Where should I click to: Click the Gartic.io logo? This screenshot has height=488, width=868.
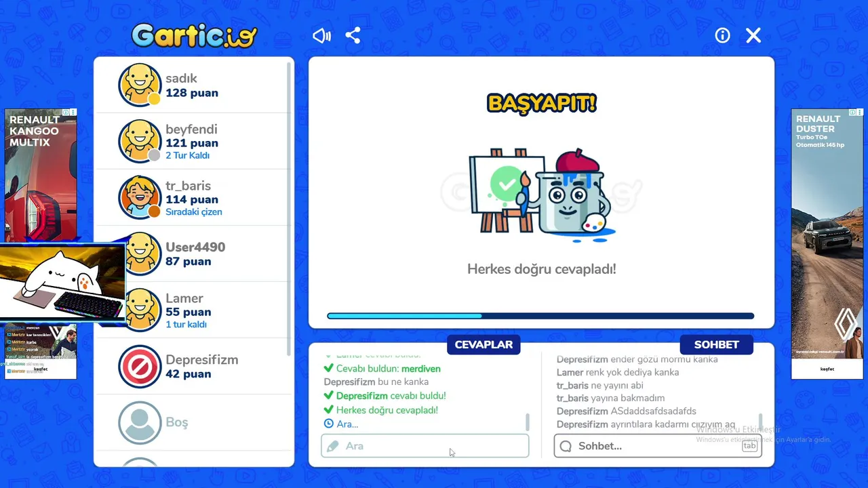(194, 35)
